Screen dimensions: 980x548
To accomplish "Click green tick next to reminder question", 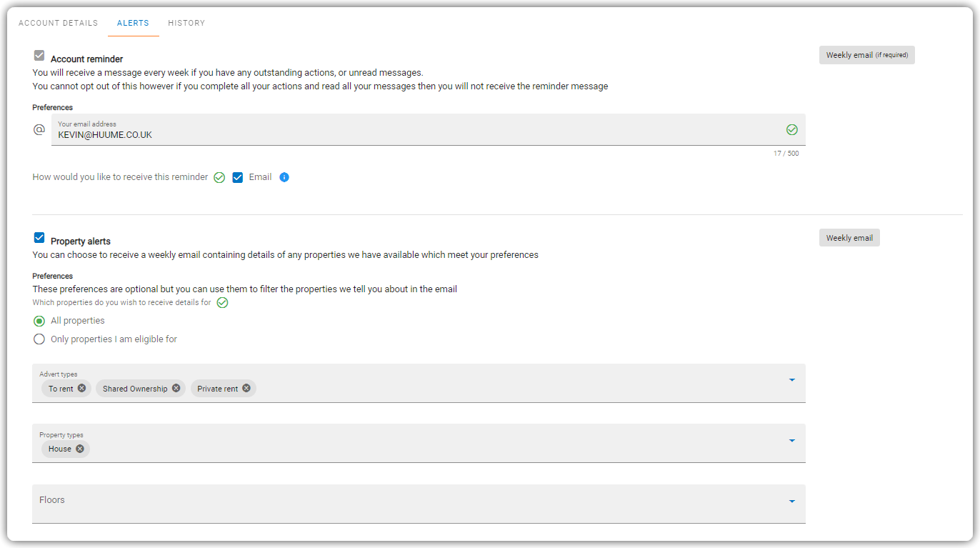I will [219, 177].
